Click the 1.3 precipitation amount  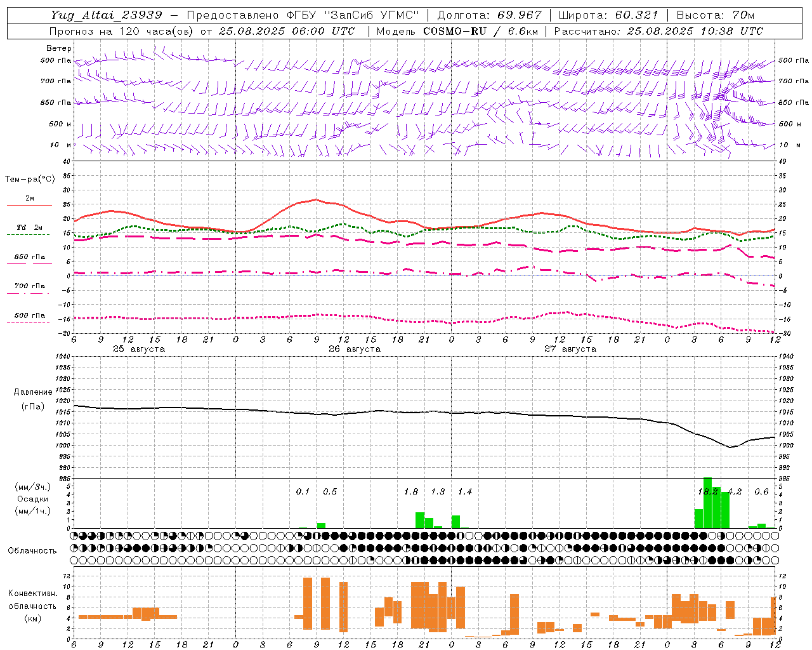click(x=438, y=492)
